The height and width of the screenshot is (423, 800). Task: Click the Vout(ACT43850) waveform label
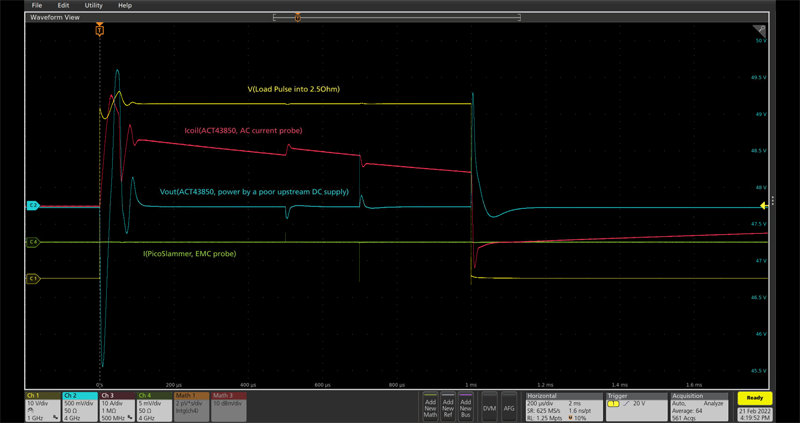[x=254, y=192]
